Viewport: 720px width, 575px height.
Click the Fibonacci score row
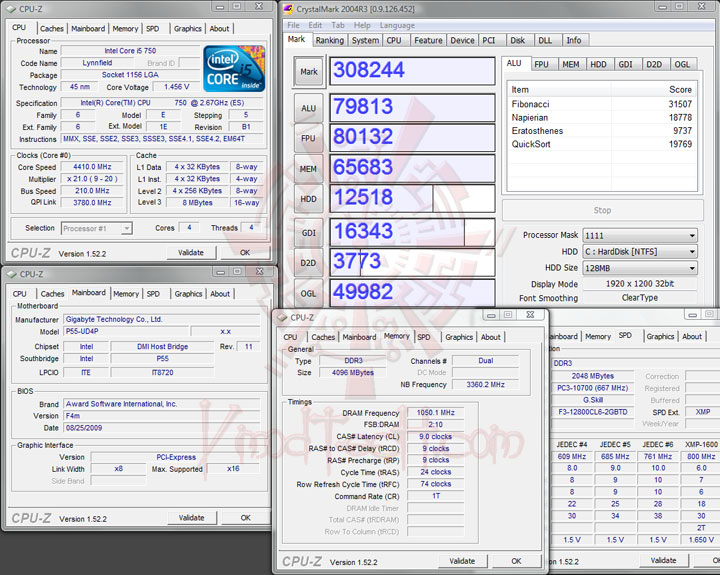point(602,104)
